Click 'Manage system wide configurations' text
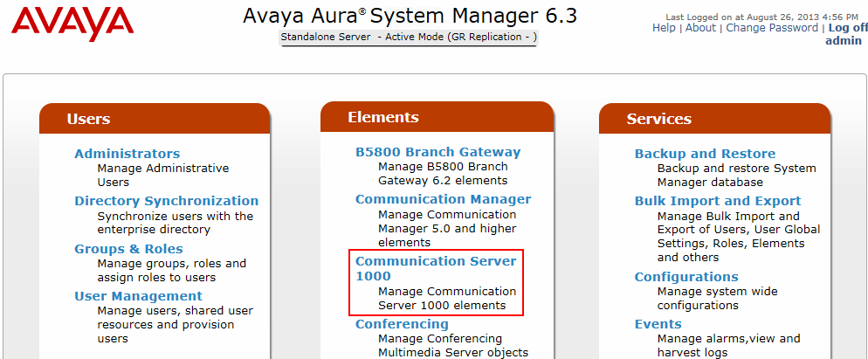Image resolution: width=868 pixels, height=359 pixels. [x=718, y=298]
